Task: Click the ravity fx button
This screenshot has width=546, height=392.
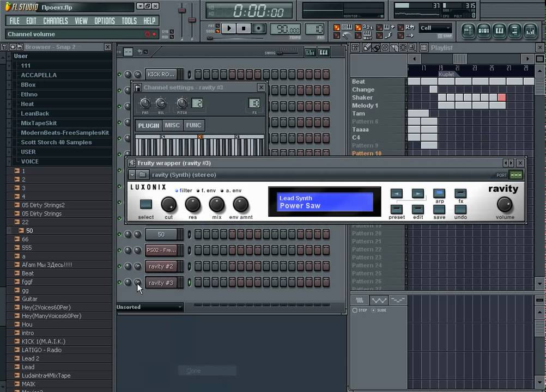Action: (x=460, y=193)
